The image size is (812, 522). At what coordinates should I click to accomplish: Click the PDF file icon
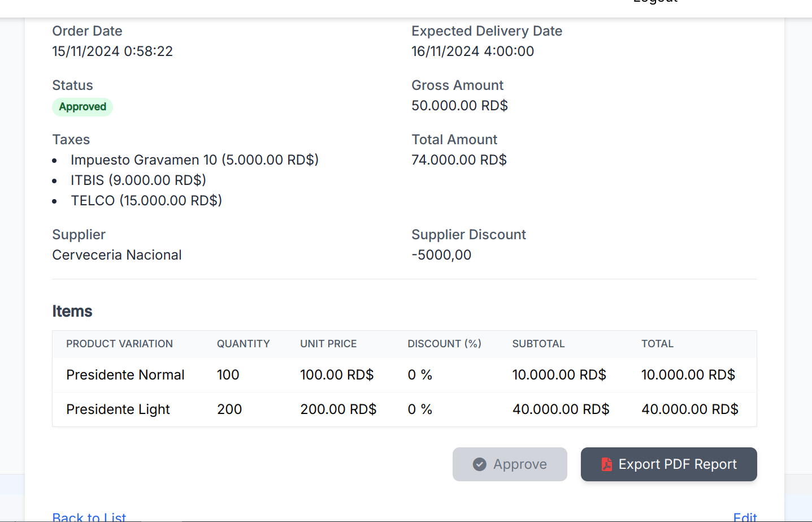pos(606,464)
